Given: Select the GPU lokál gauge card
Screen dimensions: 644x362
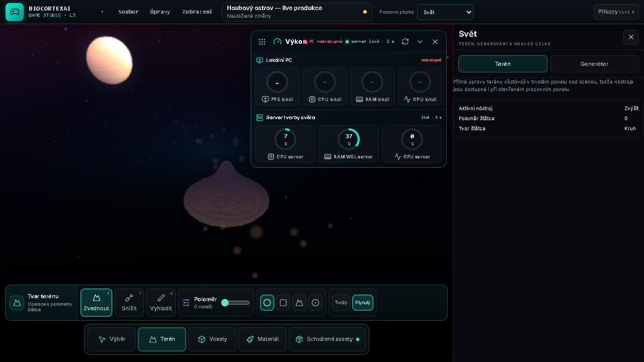Looking at the screenshot, I should [x=420, y=87].
